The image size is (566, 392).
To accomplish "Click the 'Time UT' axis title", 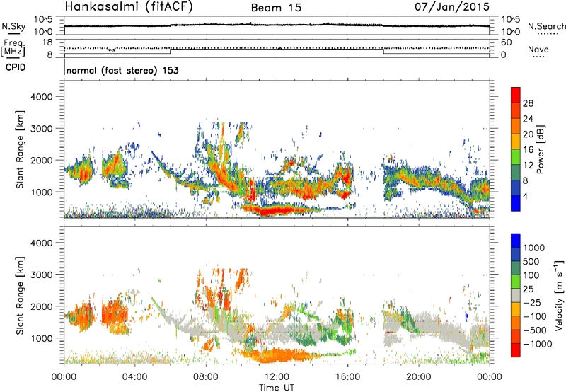I will (277, 388).
